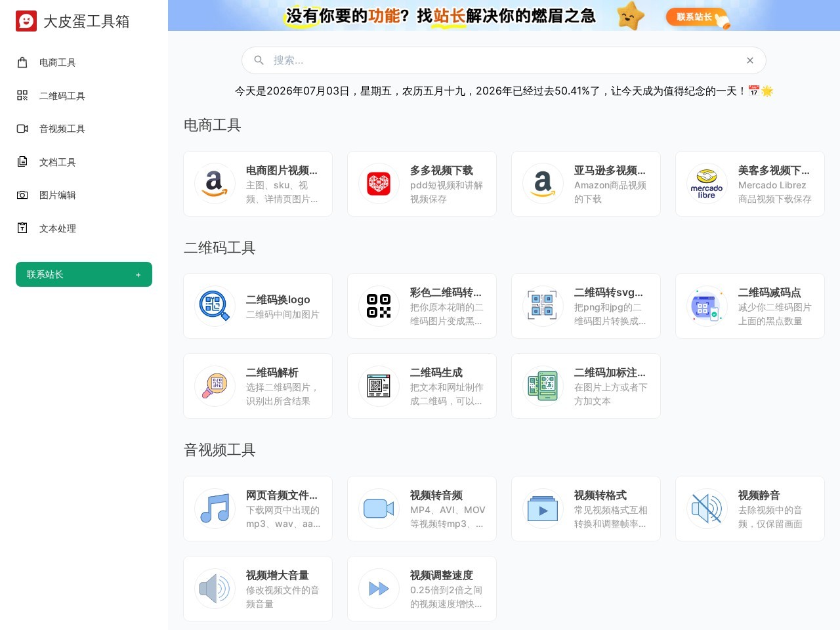The width and height of the screenshot is (840, 630).
Task: Click the Amazon icon on 亚马逊多视频 card
Action: tap(543, 184)
